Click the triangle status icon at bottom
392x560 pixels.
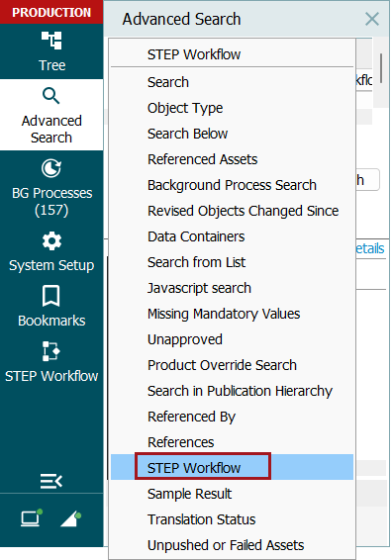coord(70,518)
